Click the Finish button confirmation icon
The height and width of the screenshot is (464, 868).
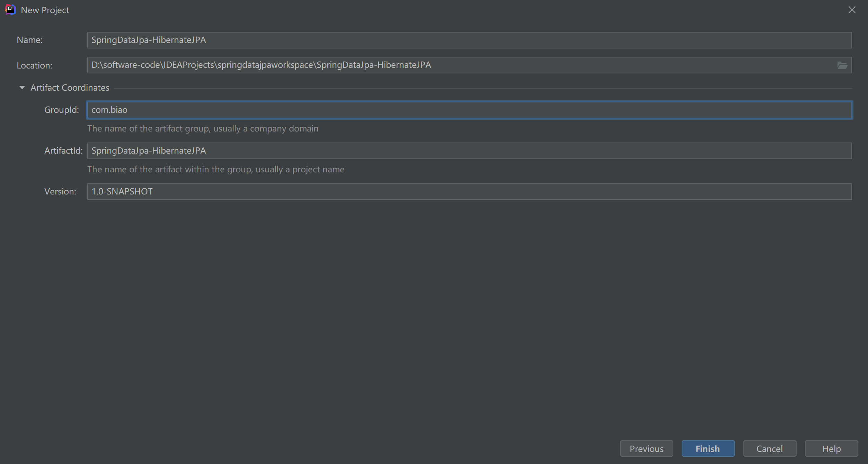click(707, 448)
